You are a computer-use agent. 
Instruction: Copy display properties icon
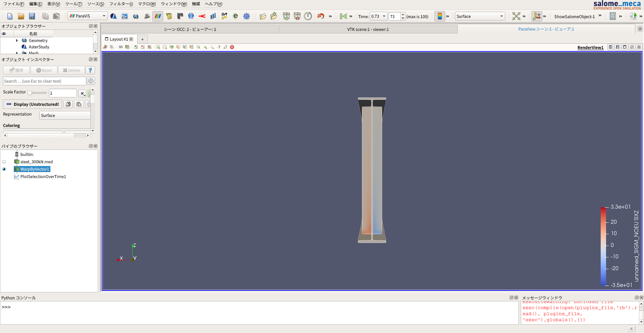(x=68, y=104)
